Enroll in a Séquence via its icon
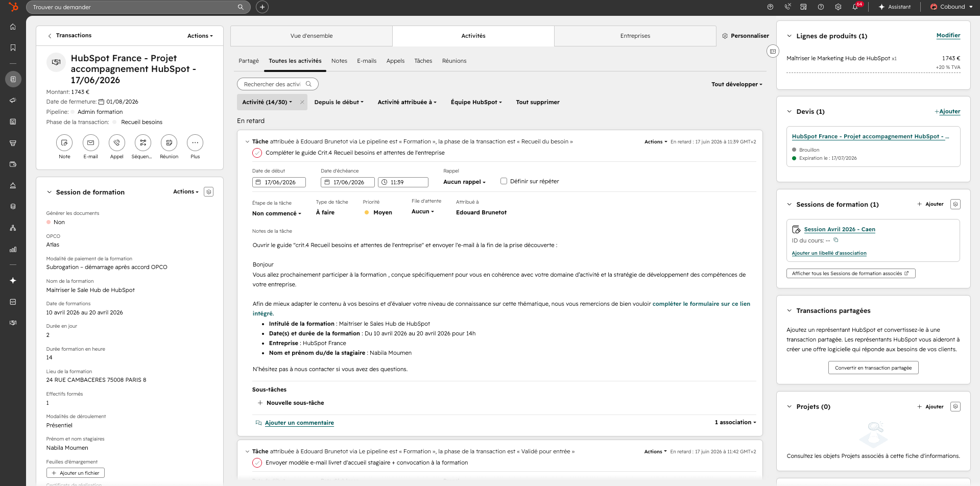This screenshot has height=486, width=980. (x=143, y=143)
